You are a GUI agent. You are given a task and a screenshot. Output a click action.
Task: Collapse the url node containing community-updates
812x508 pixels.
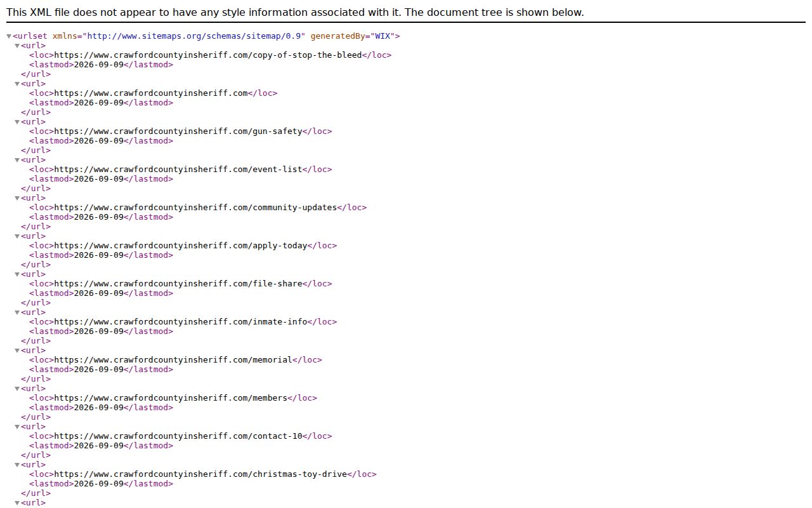[17, 198]
